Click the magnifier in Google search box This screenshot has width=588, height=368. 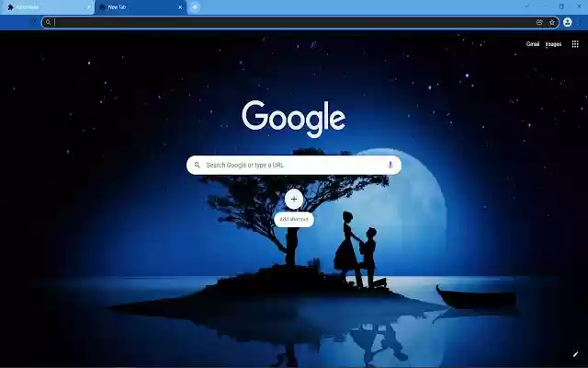(198, 165)
